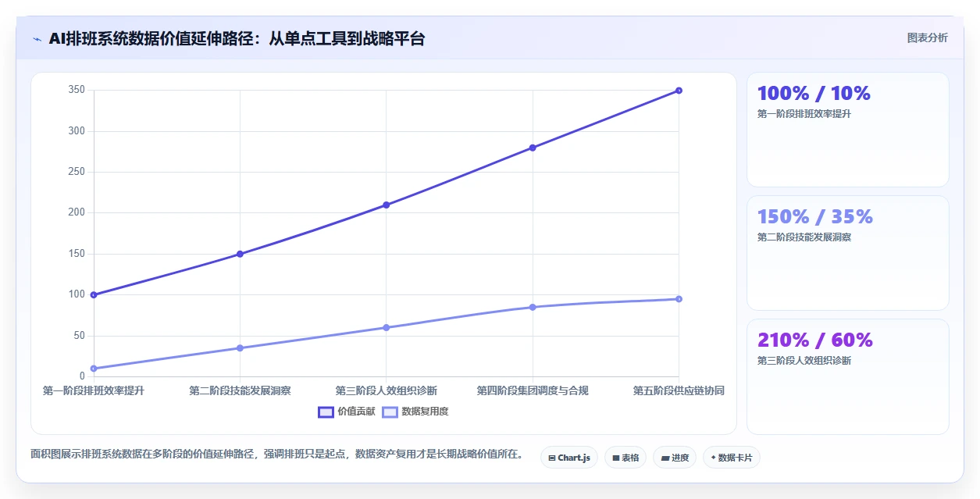Click the y-axis tick label 200
Screen dimensions: 980x499
(x=77, y=212)
